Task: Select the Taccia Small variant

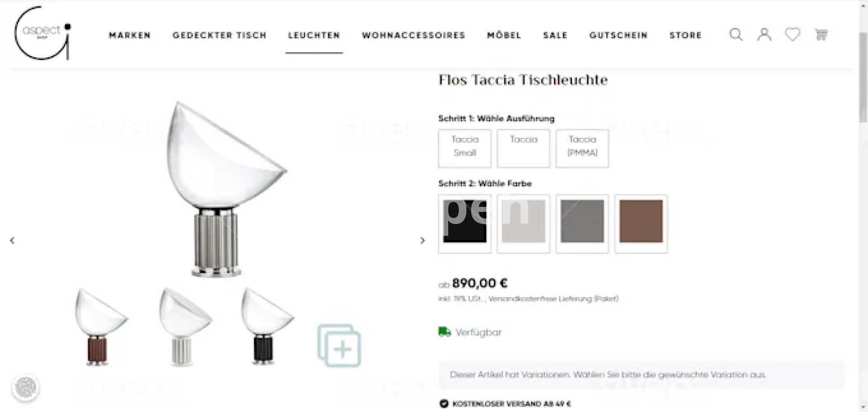Action: tap(465, 148)
